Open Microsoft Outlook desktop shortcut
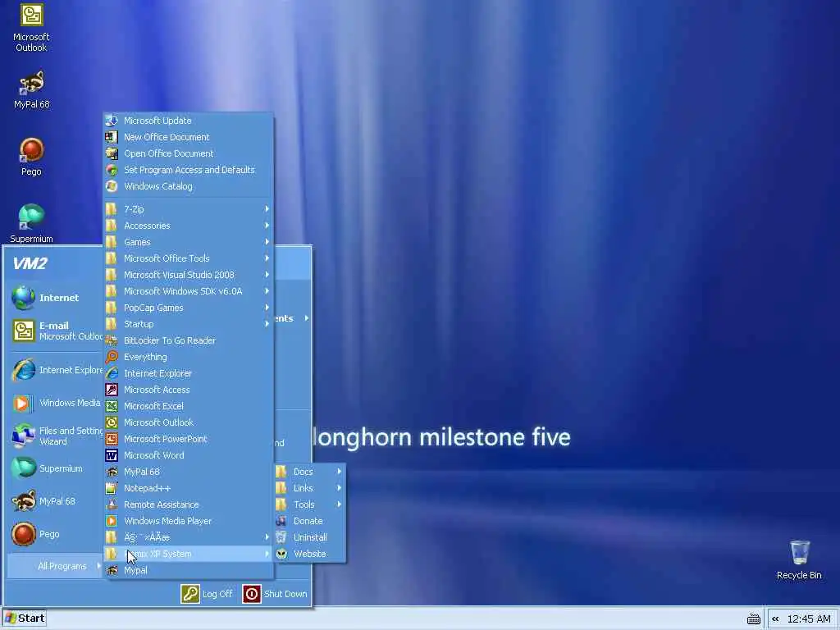 click(x=31, y=27)
